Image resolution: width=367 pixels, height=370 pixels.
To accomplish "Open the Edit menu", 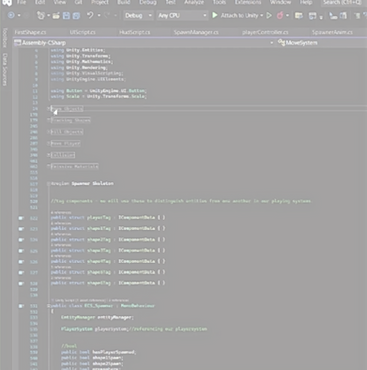I will point(40,2).
